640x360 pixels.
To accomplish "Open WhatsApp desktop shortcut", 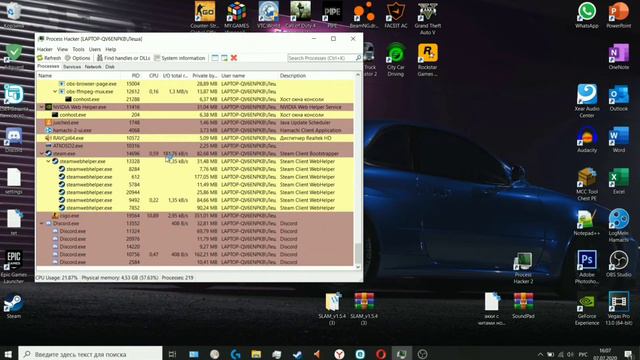I will 587,16.
